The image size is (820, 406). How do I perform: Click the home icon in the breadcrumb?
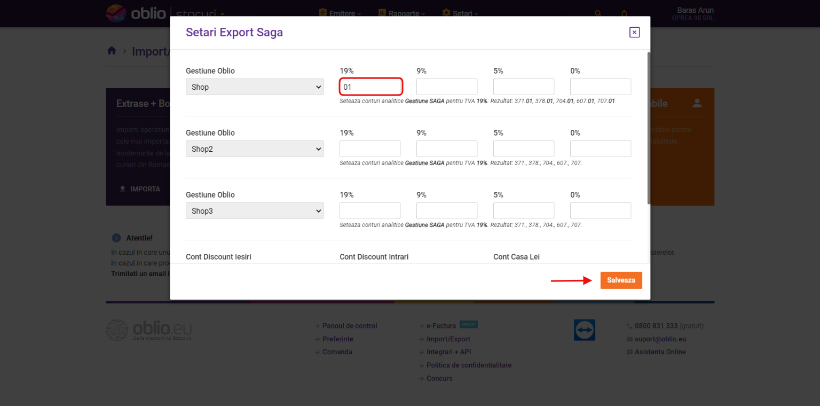(x=111, y=51)
